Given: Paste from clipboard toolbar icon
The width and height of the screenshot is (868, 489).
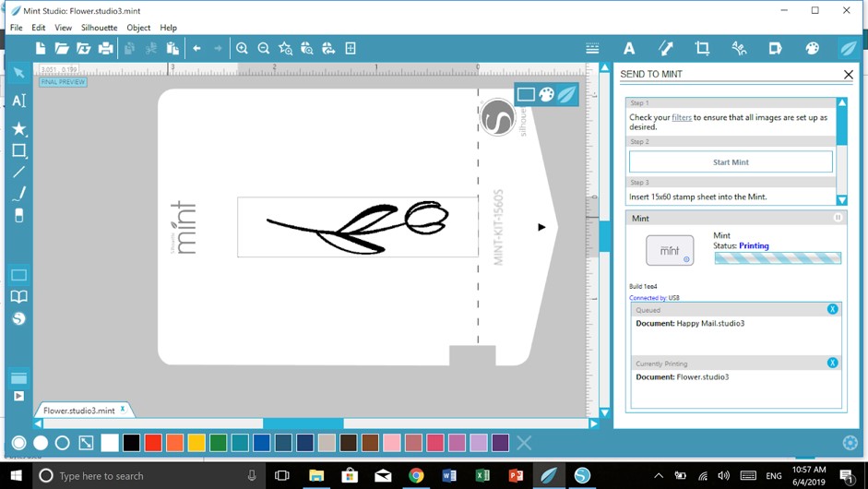Looking at the screenshot, I should tap(172, 49).
